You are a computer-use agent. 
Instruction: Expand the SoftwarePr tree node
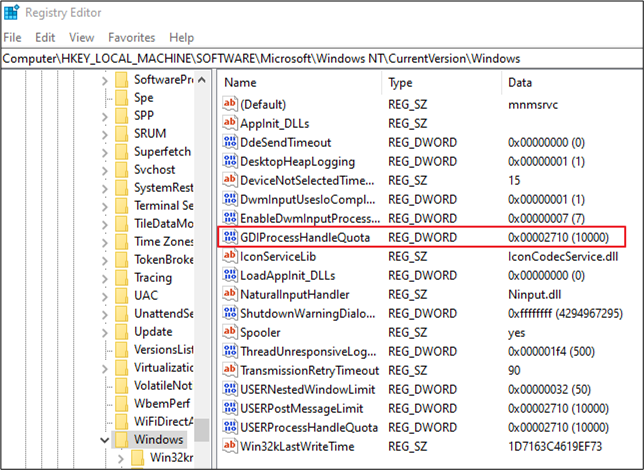coord(105,81)
